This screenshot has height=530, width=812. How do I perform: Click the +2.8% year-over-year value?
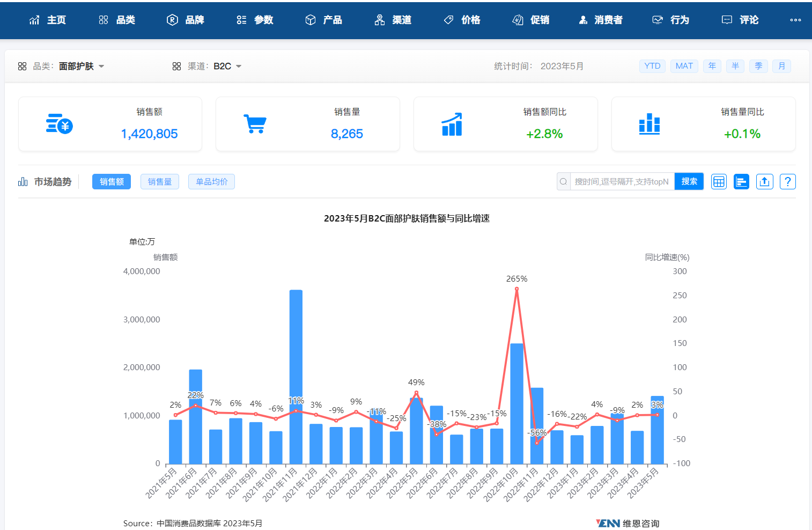pyautogui.click(x=544, y=134)
